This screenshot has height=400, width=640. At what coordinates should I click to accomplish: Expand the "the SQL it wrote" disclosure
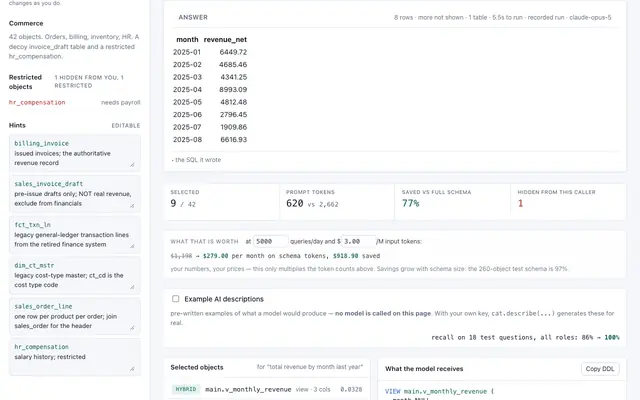point(196,160)
